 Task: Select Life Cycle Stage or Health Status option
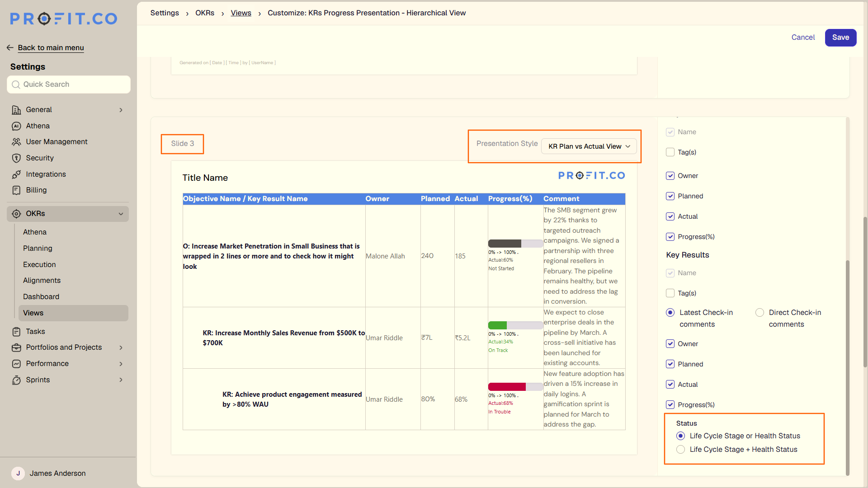(x=680, y=436)
